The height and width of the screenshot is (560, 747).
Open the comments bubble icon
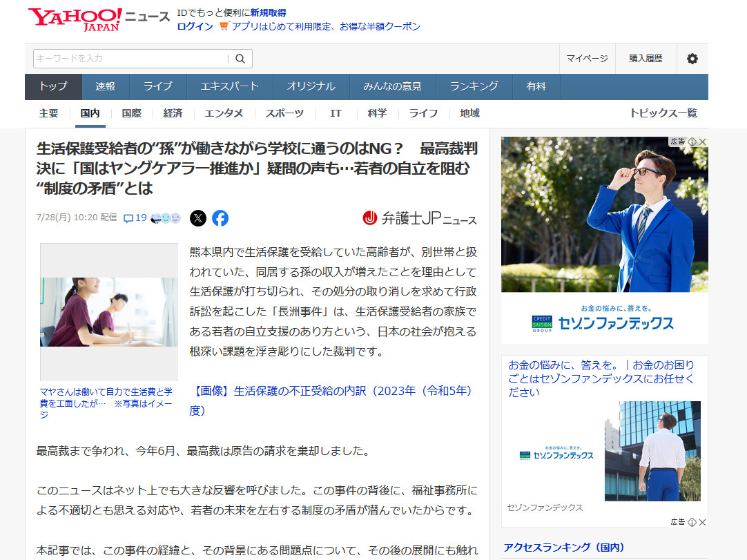[x=128, y=218]
